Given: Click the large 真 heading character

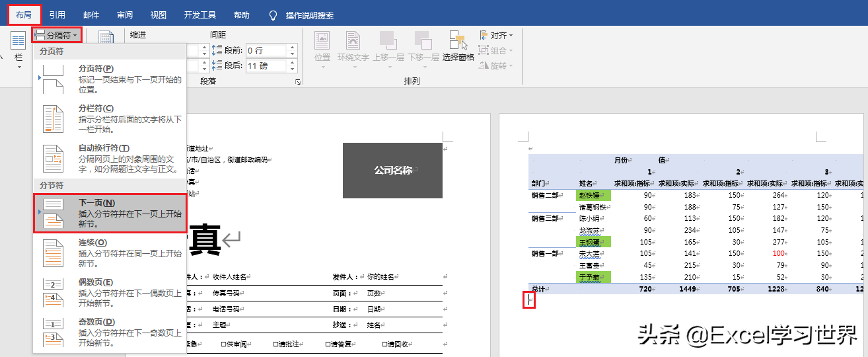Looking at the screenshot, I should 204,239.
